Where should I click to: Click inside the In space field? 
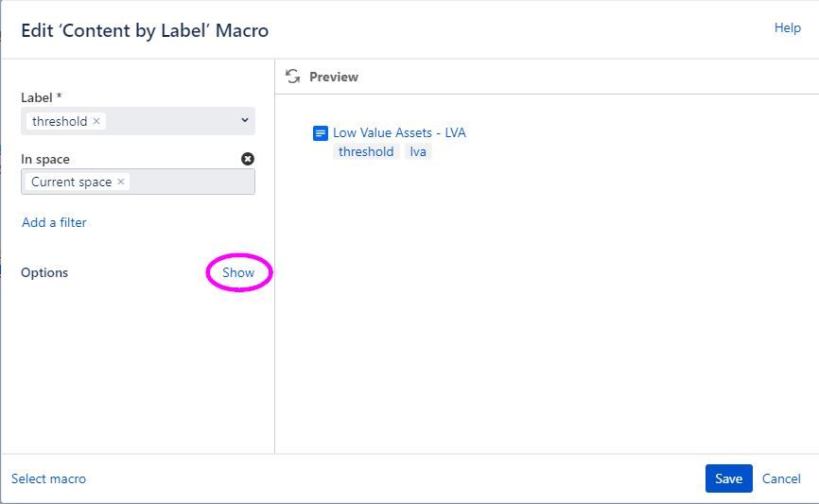point(138,182)
